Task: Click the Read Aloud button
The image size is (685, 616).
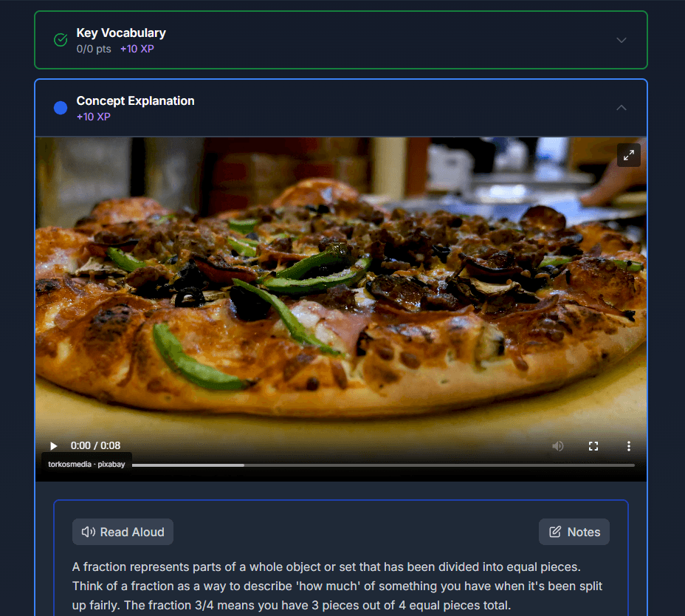Action: tap(123, 532)
